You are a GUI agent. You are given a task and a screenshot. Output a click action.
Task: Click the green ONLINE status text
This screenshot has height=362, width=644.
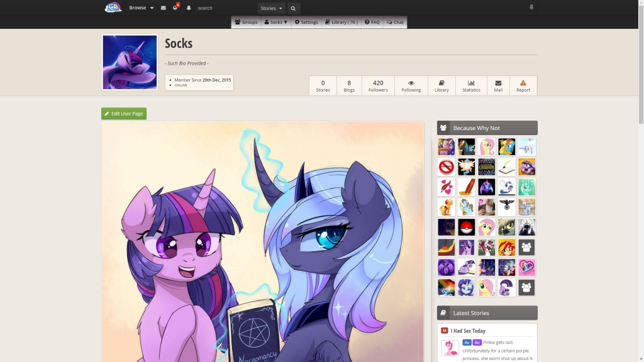tap(180, 85)
